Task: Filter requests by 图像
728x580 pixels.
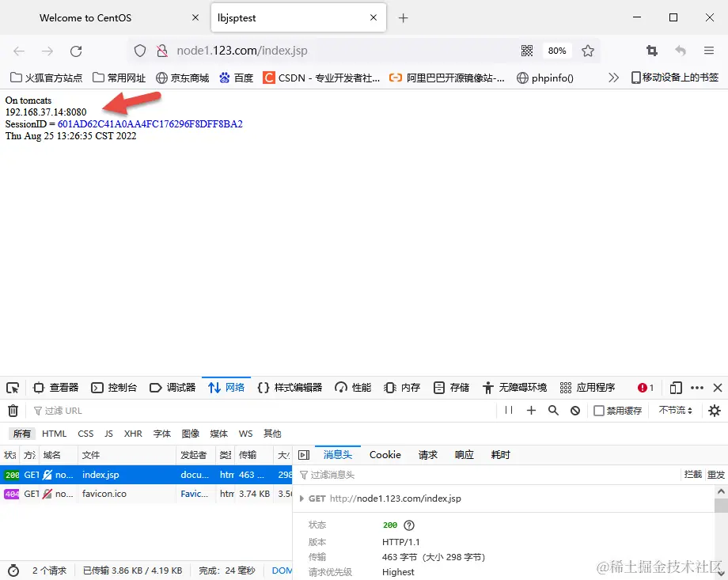Action: (191, 434)
